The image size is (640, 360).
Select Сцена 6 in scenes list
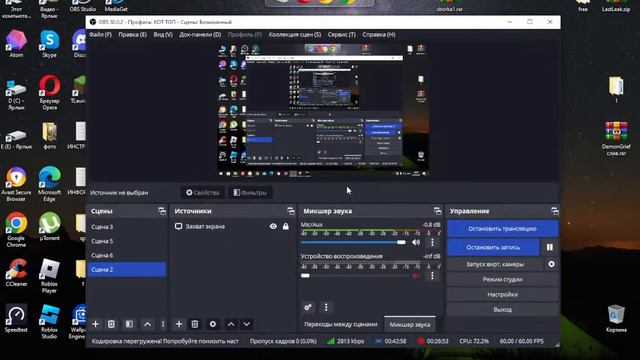[127, 255]
